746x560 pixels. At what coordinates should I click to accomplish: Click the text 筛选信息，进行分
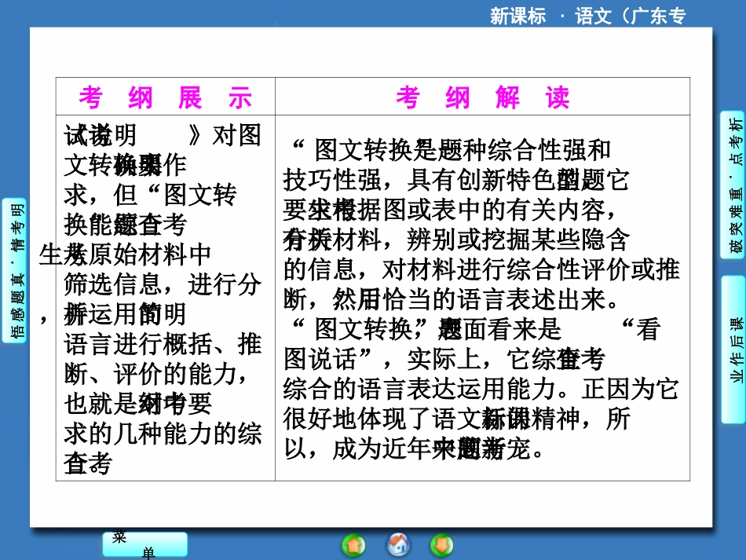tap(163, 284)
